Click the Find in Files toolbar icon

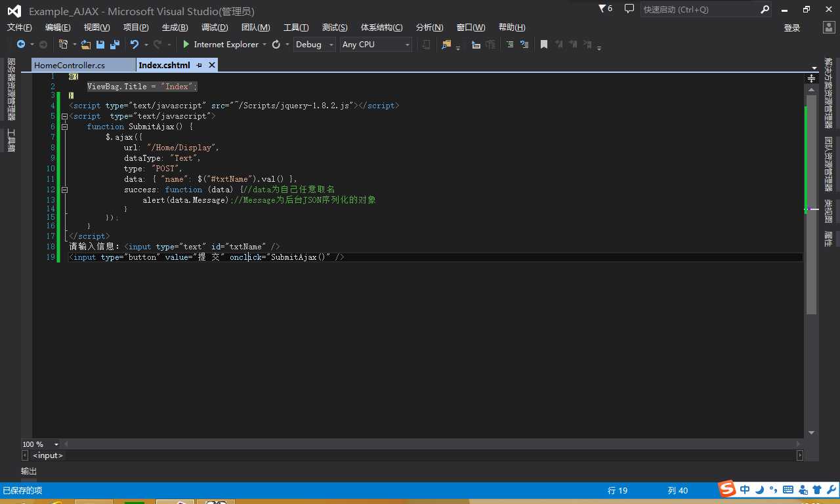(447, 44)
